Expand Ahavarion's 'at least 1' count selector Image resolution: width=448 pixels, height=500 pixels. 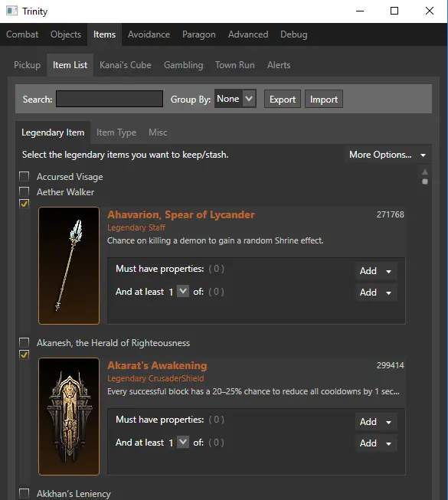tap(183, 291)
